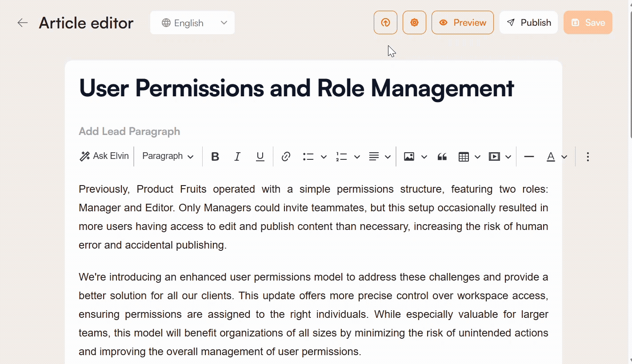Viewport: 632px width, 364px height.
Task: Click the upload arrow circle icon button
Action: [x=385, y=23]
